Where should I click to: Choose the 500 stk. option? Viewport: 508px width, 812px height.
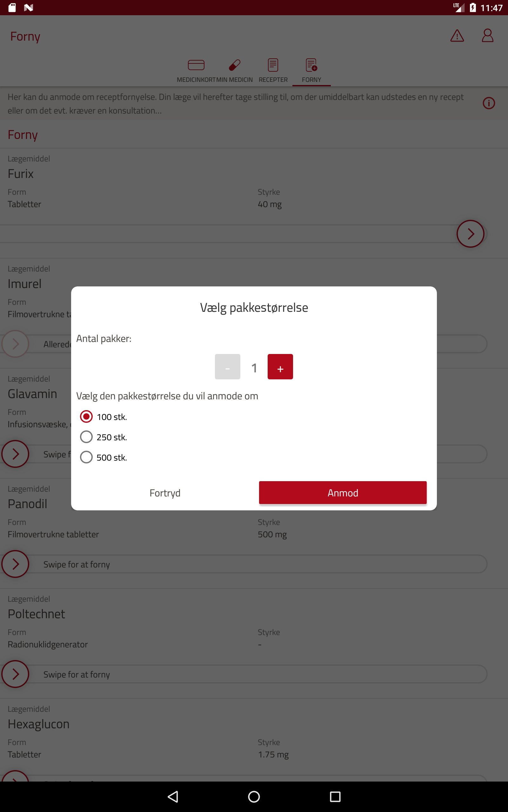pos(104,457)
